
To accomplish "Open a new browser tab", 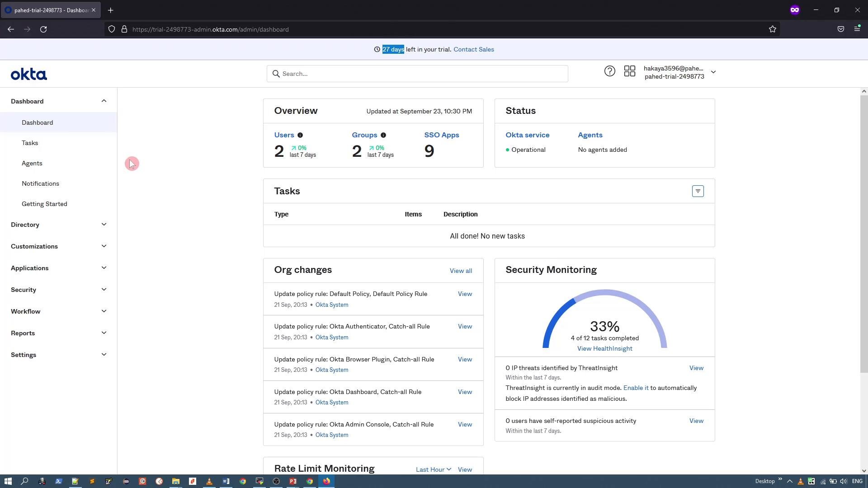I will coord(111,10).
